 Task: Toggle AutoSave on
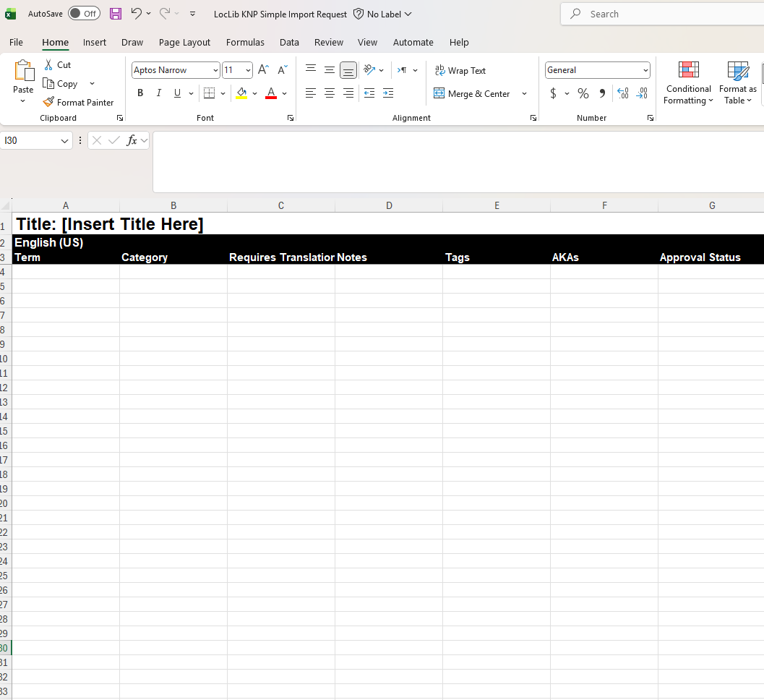(85, 14)
